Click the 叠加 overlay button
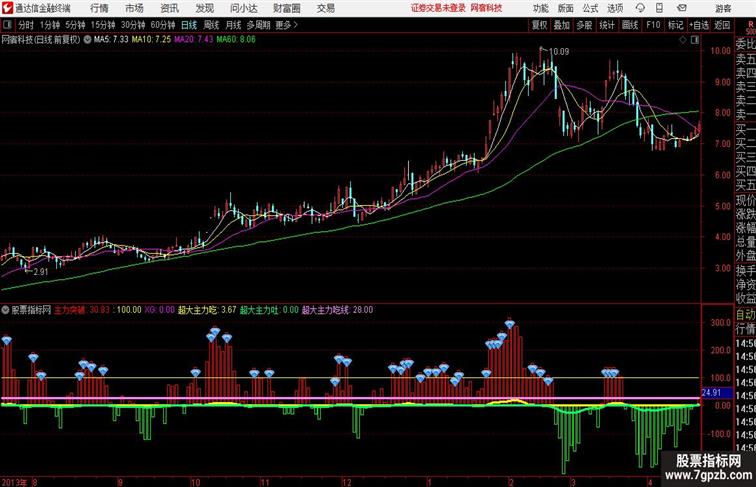This screenshot has height=487, width=756. point(562,25)
